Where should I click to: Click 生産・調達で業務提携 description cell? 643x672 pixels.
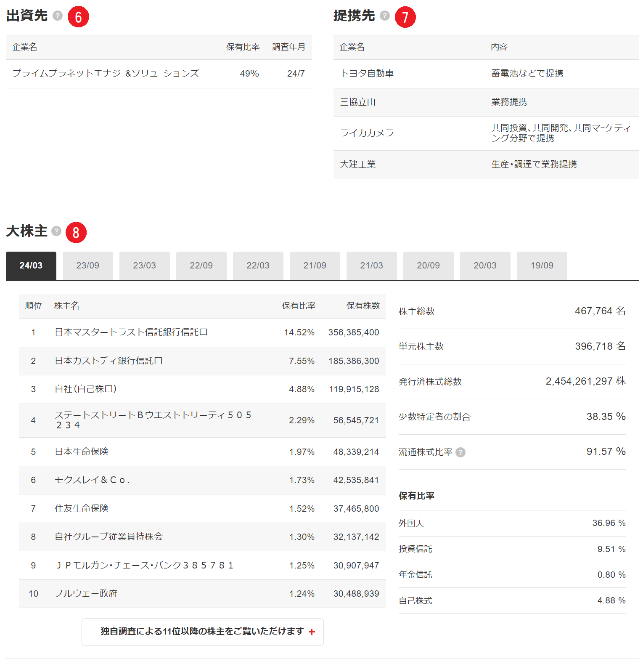(x=534, y=164)
